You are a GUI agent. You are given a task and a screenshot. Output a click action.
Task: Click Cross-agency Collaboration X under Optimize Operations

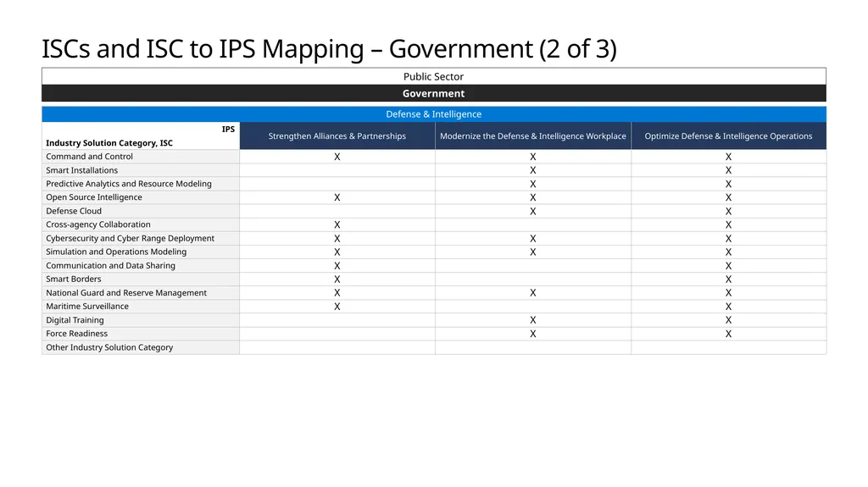click(728, 224)
